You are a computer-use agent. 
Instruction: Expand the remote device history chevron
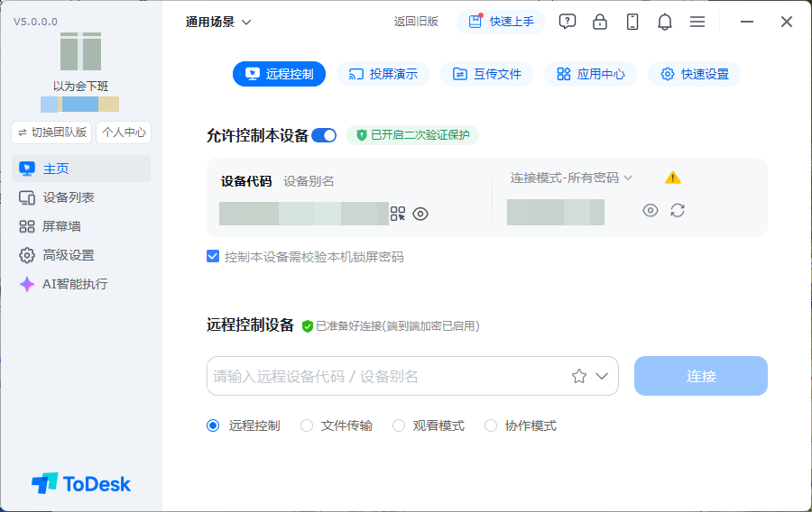(x=602, y=376)
